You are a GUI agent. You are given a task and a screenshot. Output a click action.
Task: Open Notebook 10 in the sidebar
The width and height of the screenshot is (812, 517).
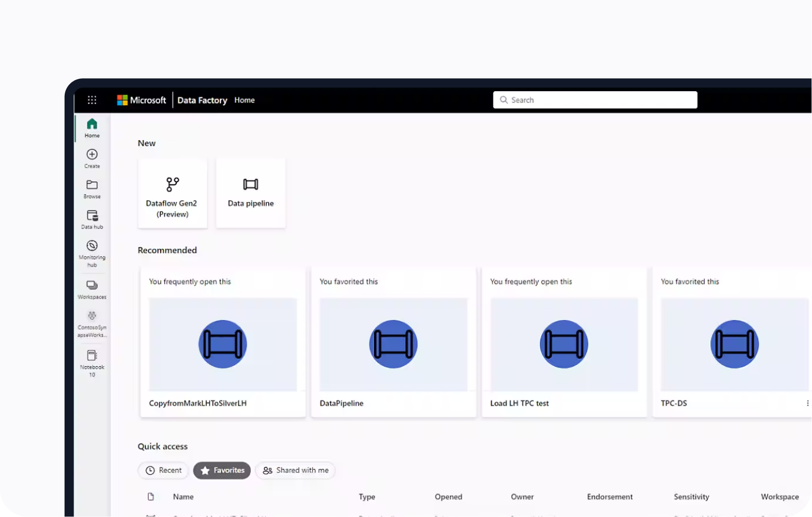(x=92, y=363)
